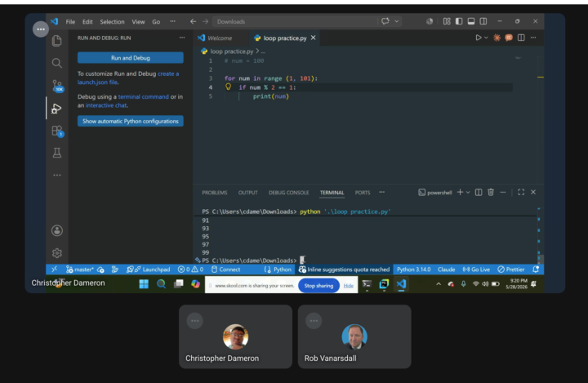Open the Extensions view in activity bar
Screen dimensions: 588x383
pyautogui.click(x=57, y=131)
